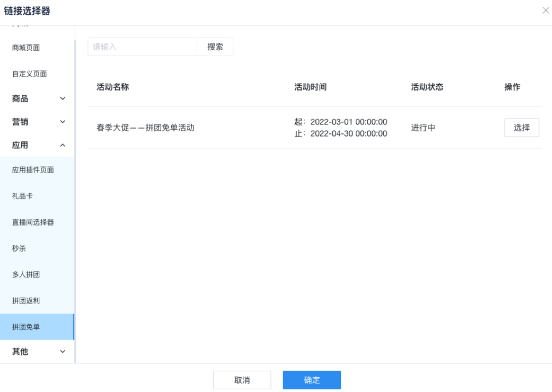The image size is (552, 392).
Task: Select 应用插件页面 menu item
Action: tap(33, 170)
